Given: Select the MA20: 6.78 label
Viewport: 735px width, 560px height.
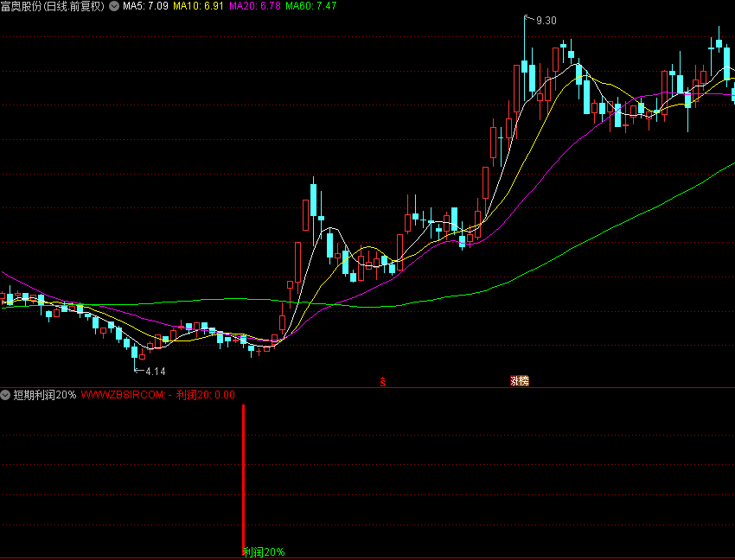Looking at the screenshot, I should [255, 6].
